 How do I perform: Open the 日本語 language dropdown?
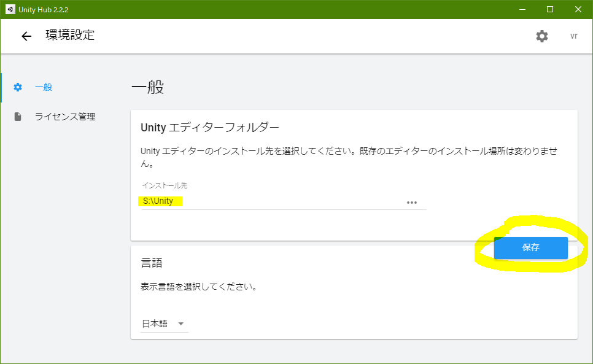164,323
